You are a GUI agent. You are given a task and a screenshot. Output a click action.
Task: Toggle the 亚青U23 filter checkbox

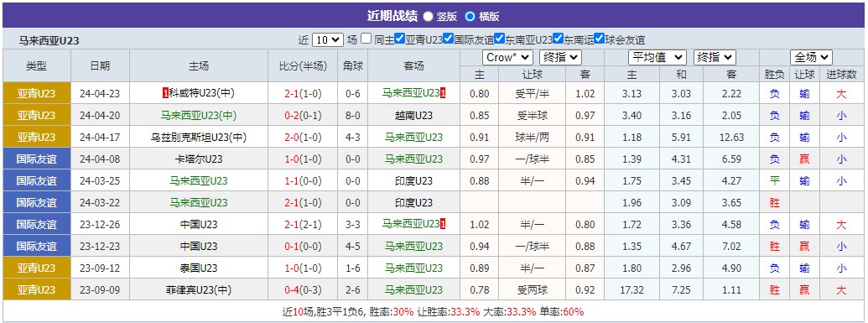(400, 39)
